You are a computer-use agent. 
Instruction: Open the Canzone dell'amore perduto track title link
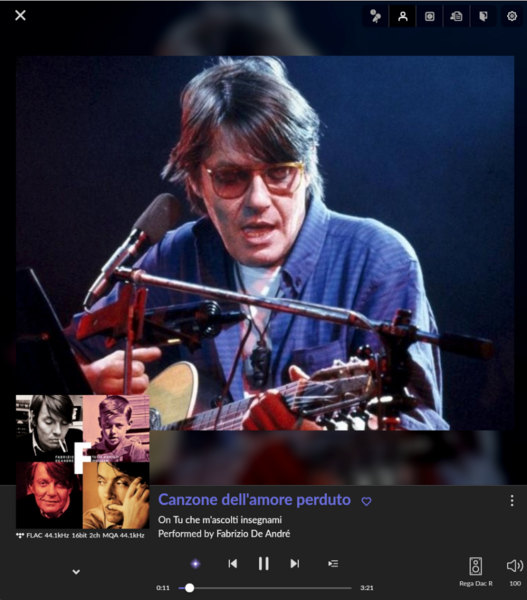tap(254, 500)
